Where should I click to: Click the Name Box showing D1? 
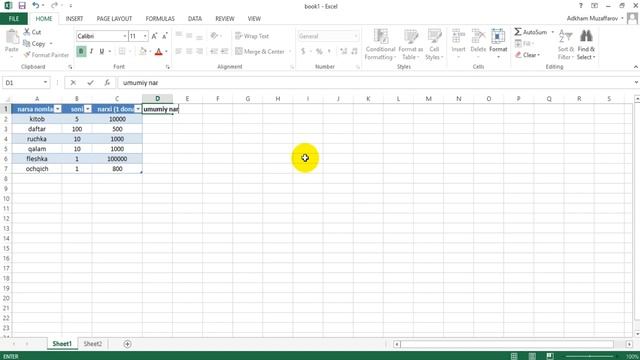[x=22, y=83]
